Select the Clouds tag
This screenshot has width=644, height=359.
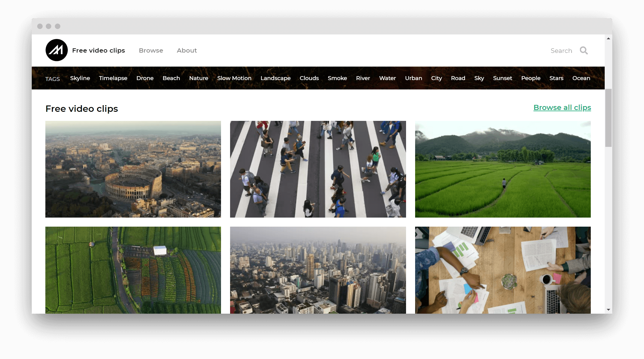point(309,78)
